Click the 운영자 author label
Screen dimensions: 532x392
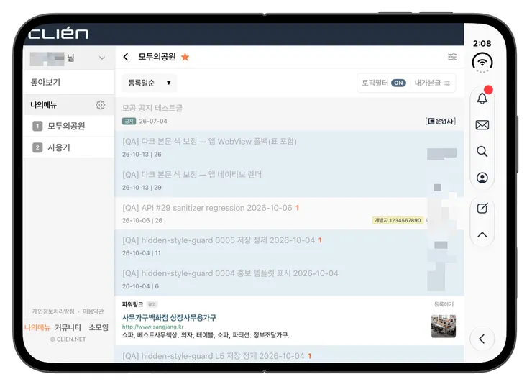pos(441,121)
